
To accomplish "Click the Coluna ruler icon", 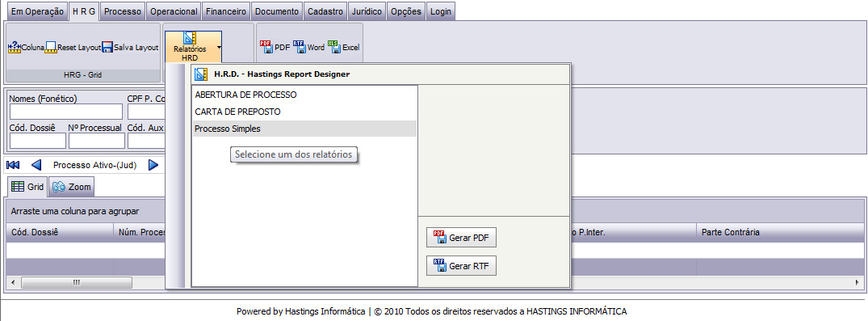I will [x=15, y=48].
